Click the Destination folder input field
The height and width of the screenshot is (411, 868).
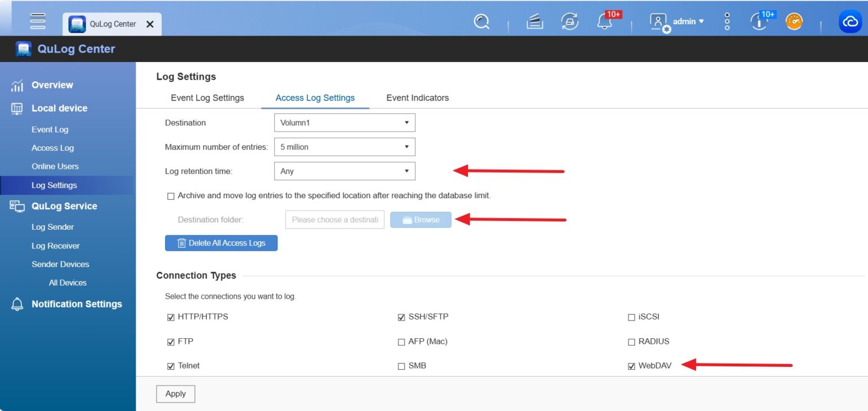tap(335, 220)
